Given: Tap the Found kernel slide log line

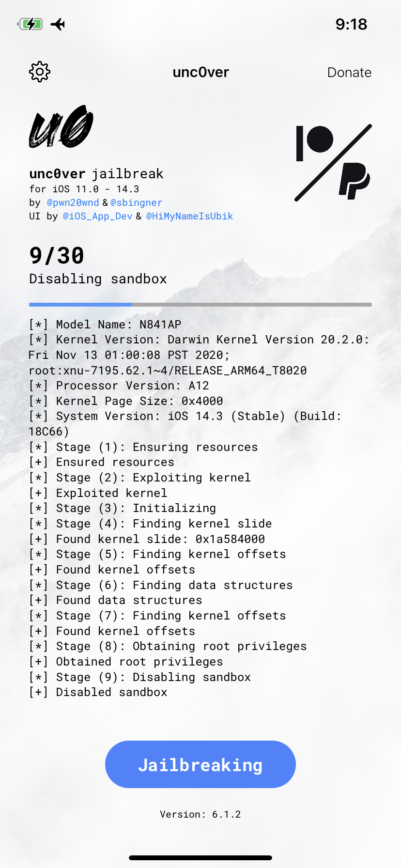Looking at the screenshot, I should [147, 539].
